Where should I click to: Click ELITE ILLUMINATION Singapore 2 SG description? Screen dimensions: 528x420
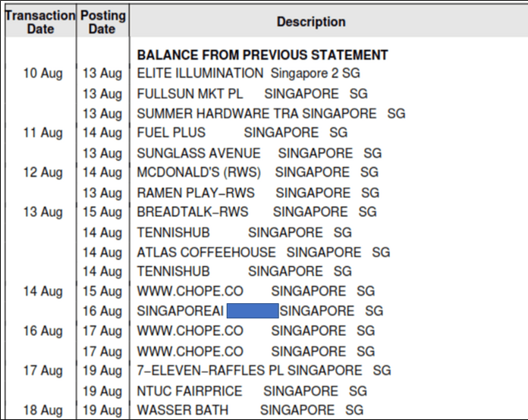pyautogui.click(x=249, y=73)
